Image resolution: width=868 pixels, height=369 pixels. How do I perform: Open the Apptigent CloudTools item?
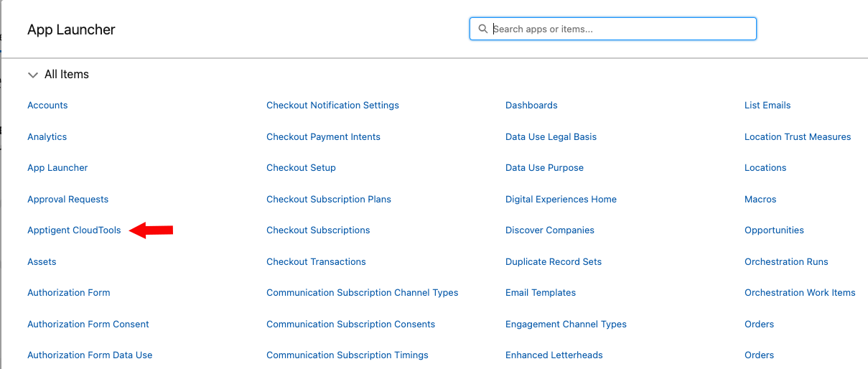click(74, 230)
